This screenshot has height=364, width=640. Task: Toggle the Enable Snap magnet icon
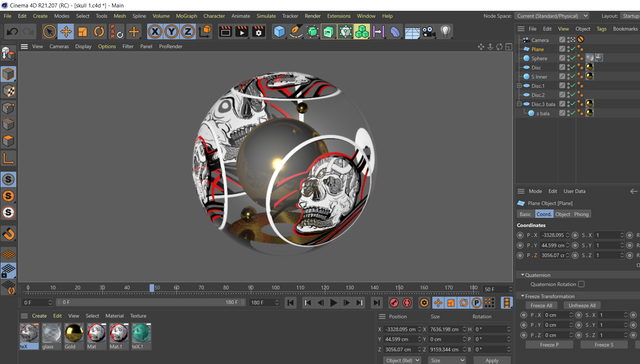pyautogui.click(x=8, y=233)
